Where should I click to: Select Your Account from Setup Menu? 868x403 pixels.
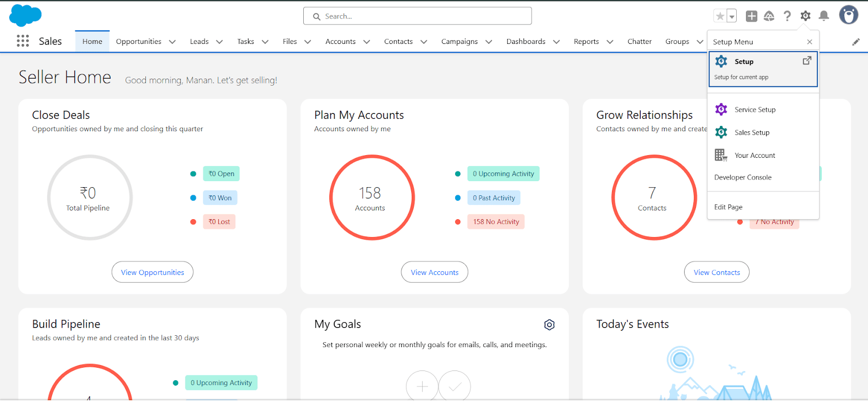pyautogui.click(x=763, y=155)
